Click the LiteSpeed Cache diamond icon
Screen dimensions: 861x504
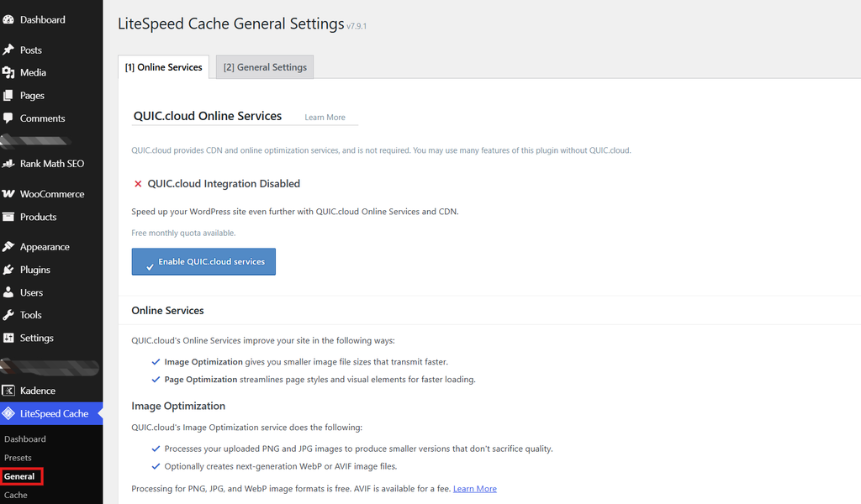[x=8, y=413]
